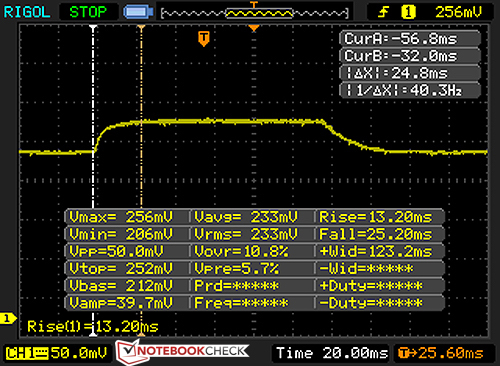500x366 pixels.
Task: Click the |ΔX|: 24.8ms readout
Action: (410, 73)
